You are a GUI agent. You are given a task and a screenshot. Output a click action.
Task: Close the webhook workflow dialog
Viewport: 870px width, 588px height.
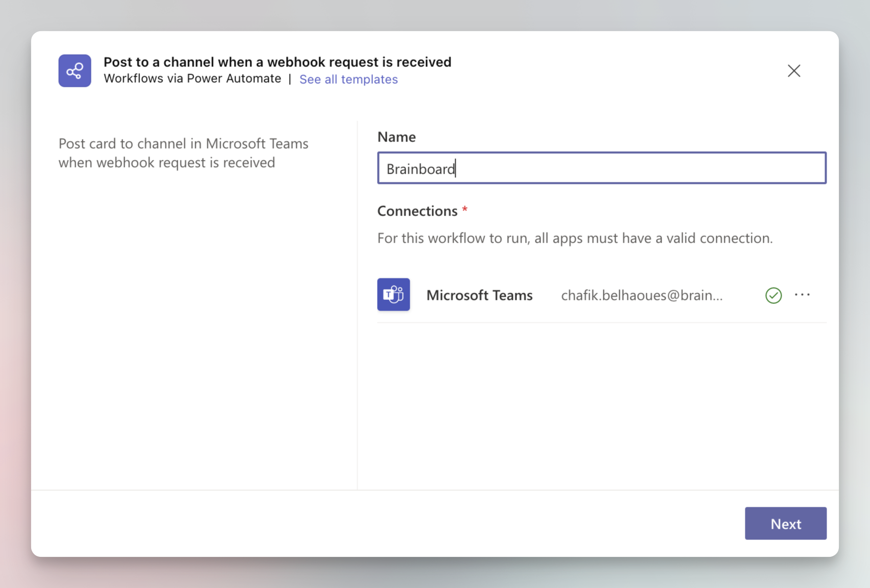[793, 70]
